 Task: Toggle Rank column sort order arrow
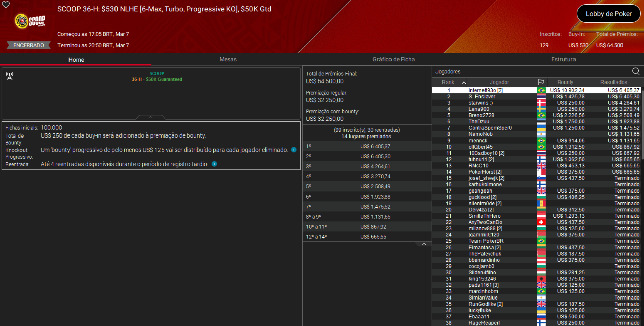point(464,82)
